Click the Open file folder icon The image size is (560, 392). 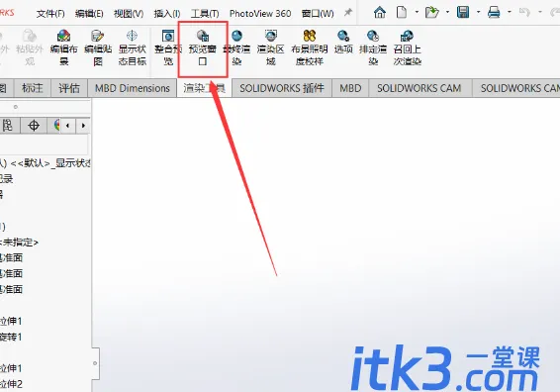(432, 13)
